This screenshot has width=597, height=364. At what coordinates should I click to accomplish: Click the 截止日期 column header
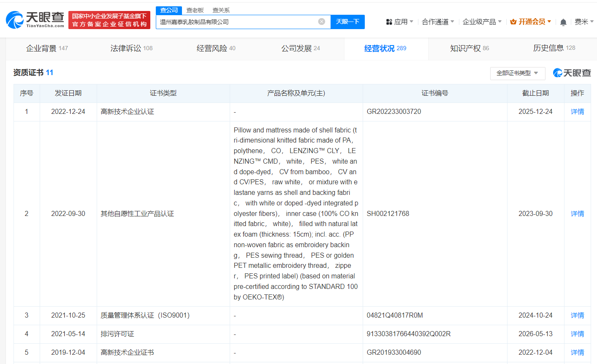[x=535, y=93]
